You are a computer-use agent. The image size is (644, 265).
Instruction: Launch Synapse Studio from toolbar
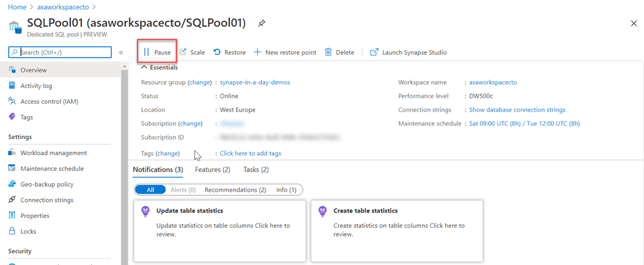click(409, 53)
